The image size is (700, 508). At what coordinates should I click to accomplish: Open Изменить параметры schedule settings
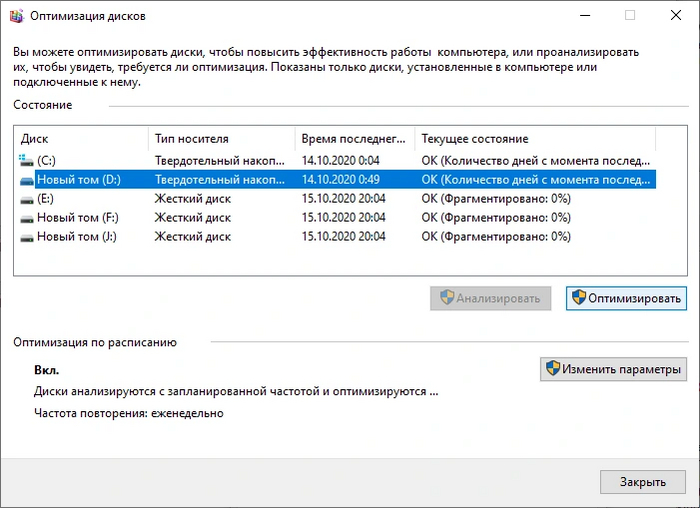[x=613, y=369]
